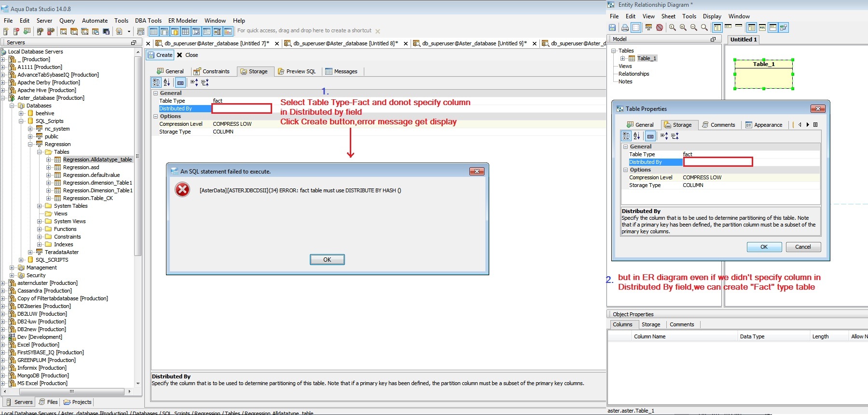Image resolution: width=868 pixels, height=415 pixels.
Task: Expand all categories in Table Properties dialog
Action: click(x=664, y=136)
